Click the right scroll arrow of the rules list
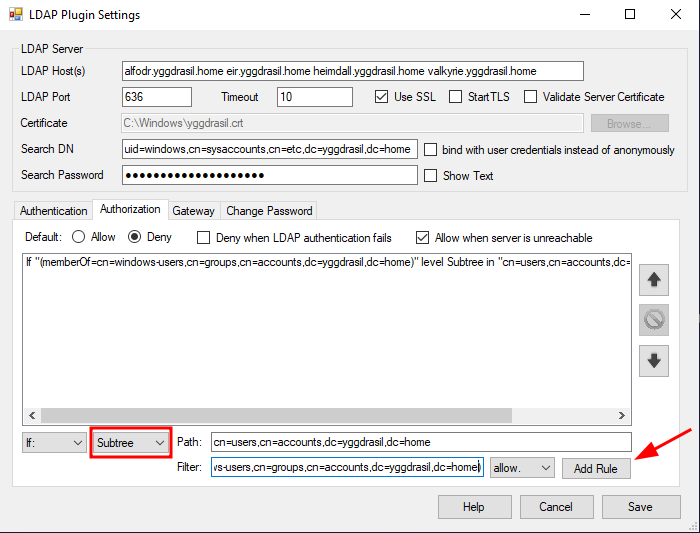700x533 pixels. coord(621,416)
